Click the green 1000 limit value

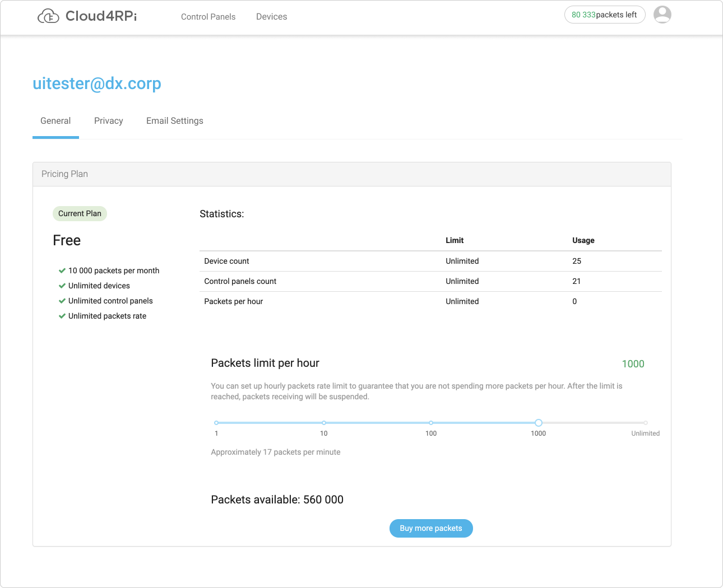tap(633, 364)
